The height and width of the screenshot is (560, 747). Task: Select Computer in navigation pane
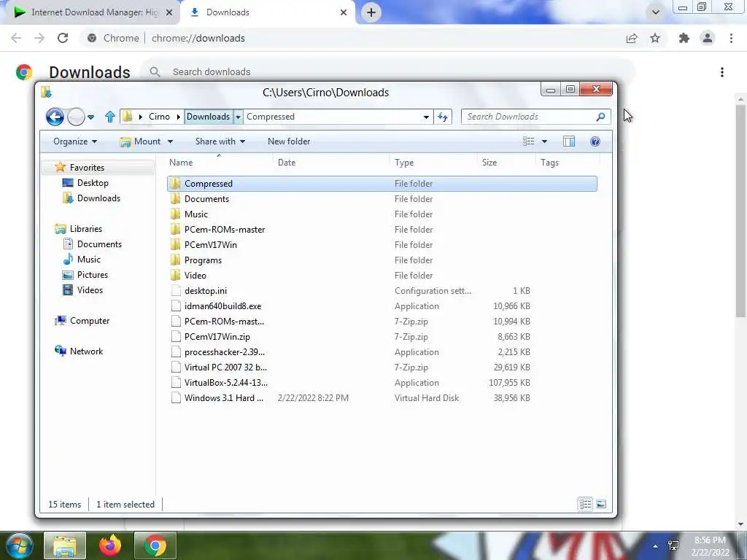tap(90, 321)
